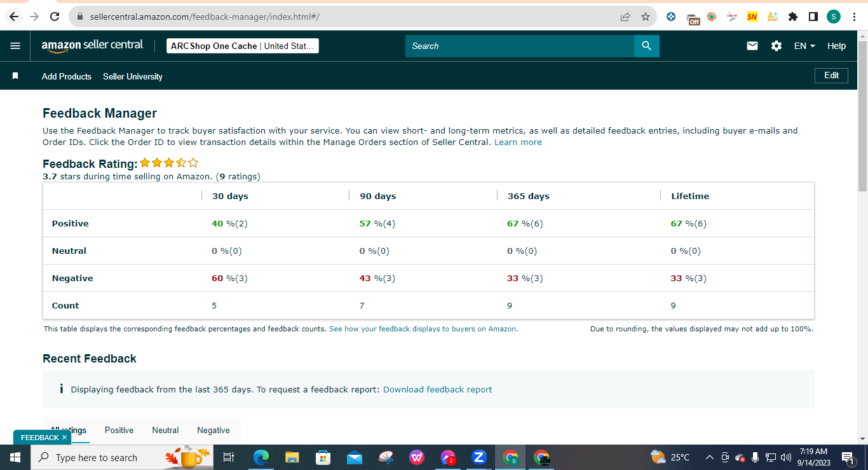Open Microsoft Store from the taskbar
This screenshot has width=868, height=470.
(323, 457)
